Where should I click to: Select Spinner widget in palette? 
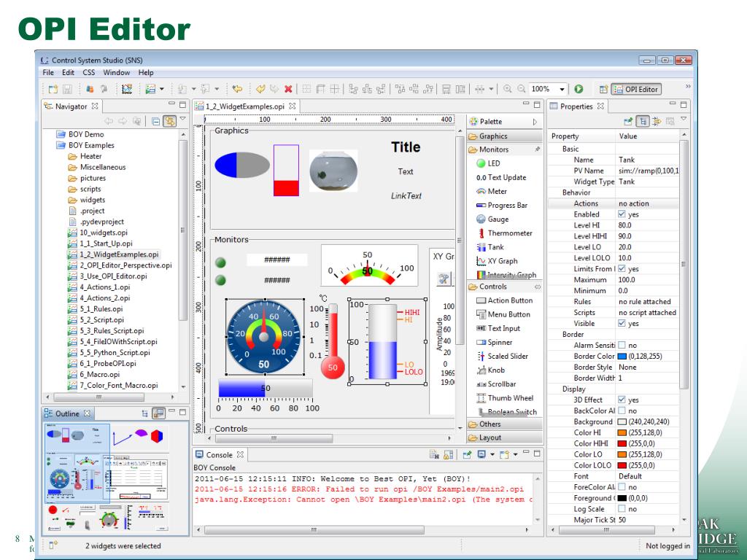495,342
